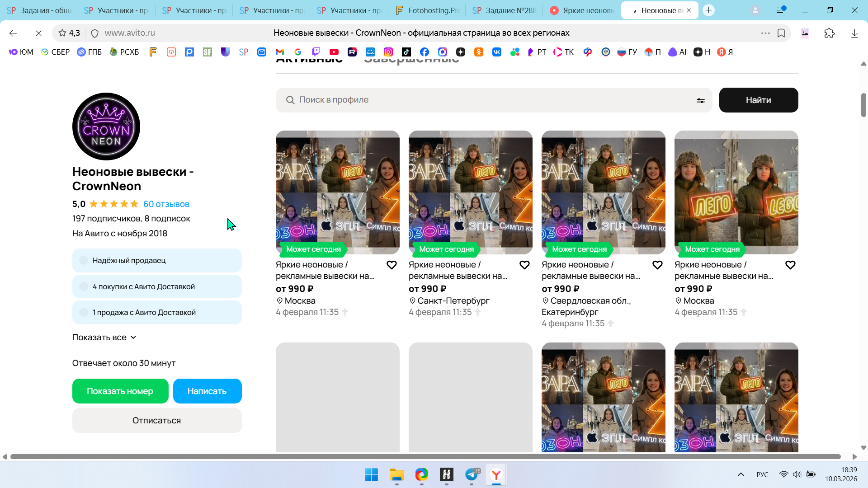
Task: Open the browser three-dots page menu
Action: 765,33
